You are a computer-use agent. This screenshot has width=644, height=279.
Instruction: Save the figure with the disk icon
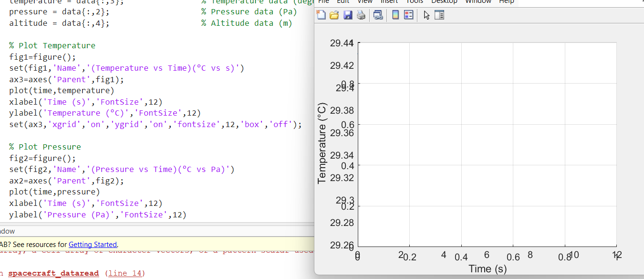pyautogui.click(x=348, y=15)
